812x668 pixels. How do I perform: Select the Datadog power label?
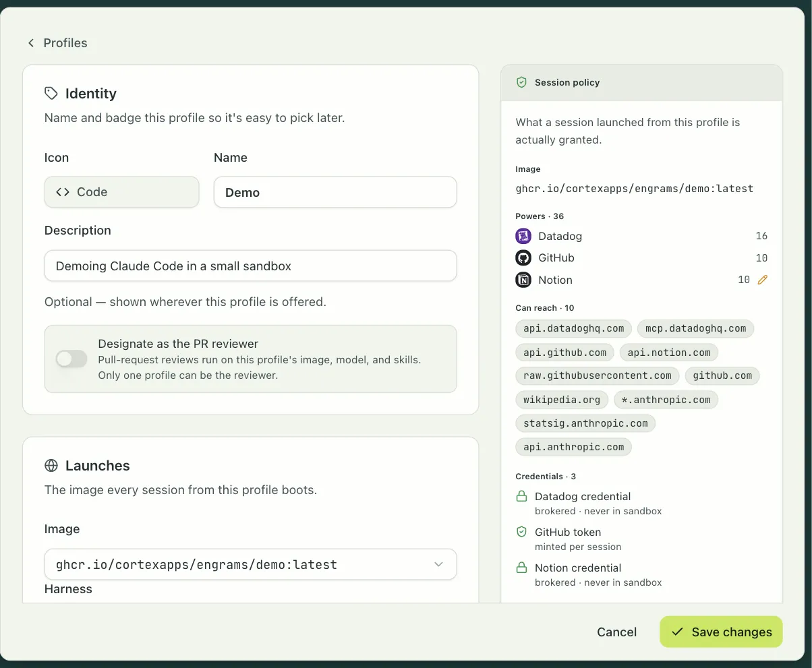pyautogui.click(x=560, y=236)
